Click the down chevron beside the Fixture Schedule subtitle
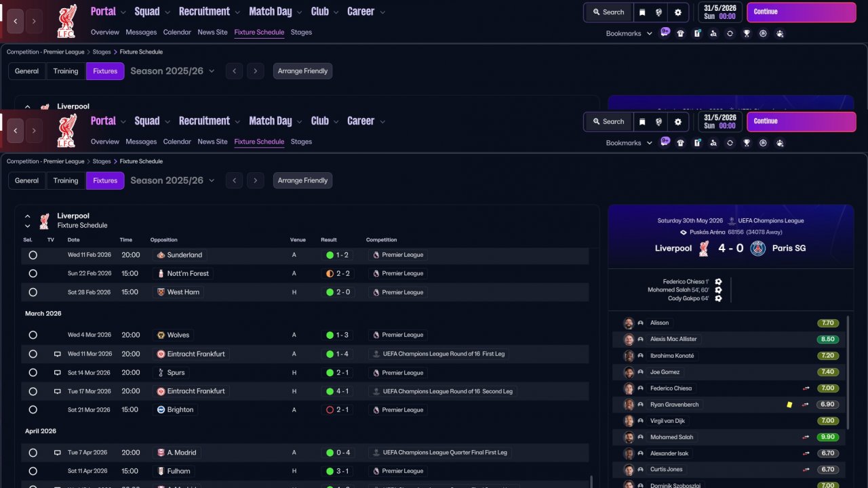This screenshot has width=868, height=488. [x=28, y=226]
